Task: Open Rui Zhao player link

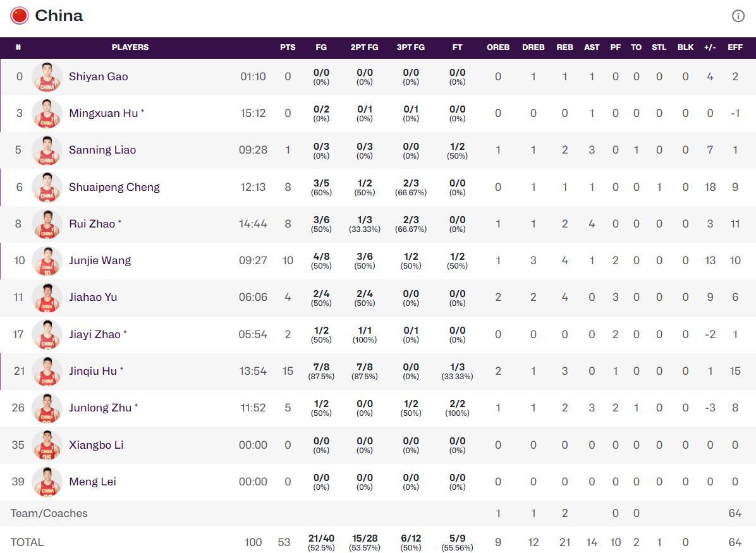Action: (x=92, y=224)
